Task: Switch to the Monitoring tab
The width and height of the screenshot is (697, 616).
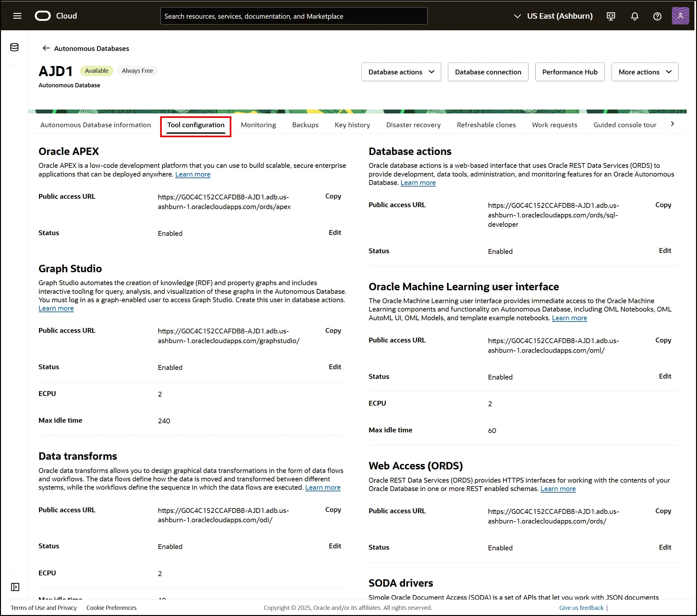Action: (258, 125)
